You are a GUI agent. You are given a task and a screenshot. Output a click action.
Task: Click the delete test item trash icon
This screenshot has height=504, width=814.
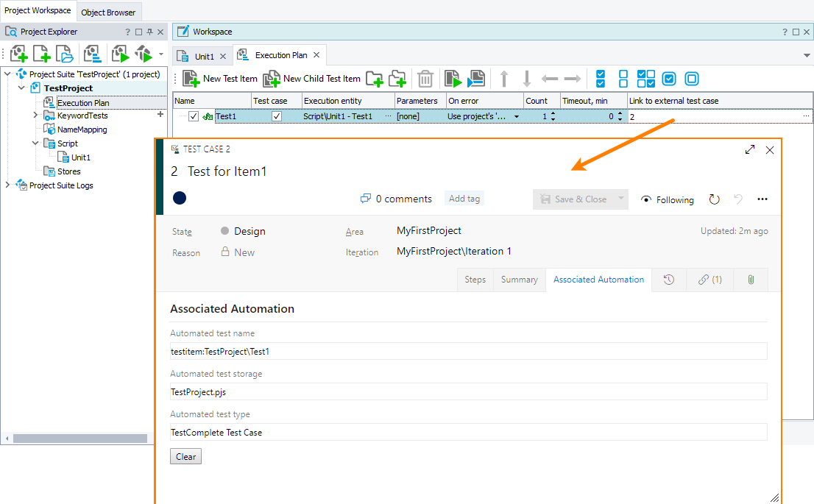[x=425, y=79]
